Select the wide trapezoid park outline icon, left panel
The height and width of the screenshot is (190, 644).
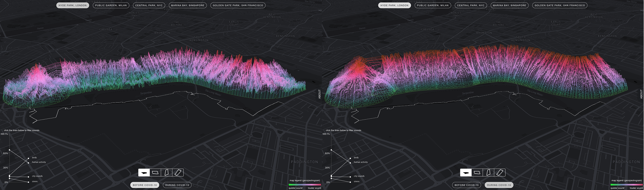(155, 173)
